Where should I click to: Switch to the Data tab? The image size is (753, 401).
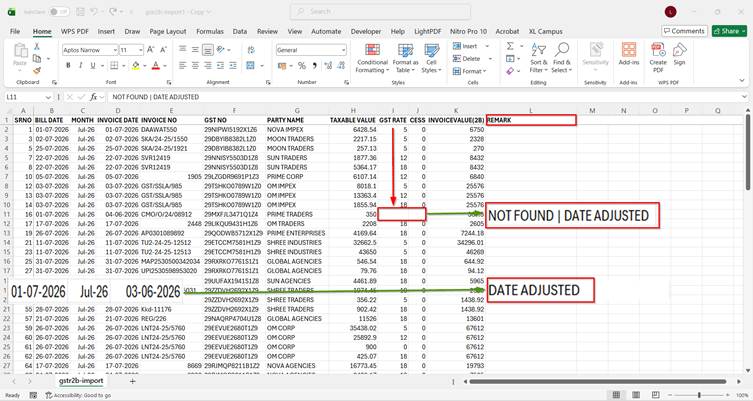point(240,31)
